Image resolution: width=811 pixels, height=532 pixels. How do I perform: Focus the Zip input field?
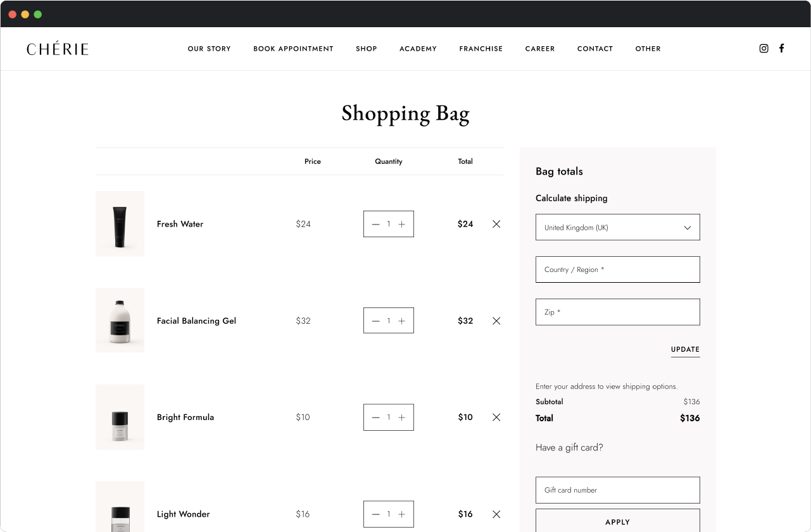[617, 312]
